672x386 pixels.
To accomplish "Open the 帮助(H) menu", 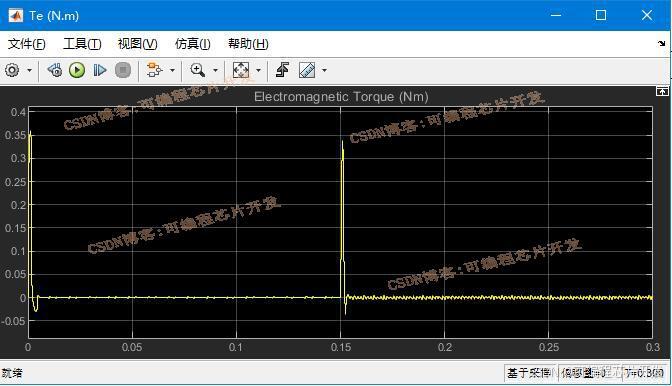I will click(248, 44).
